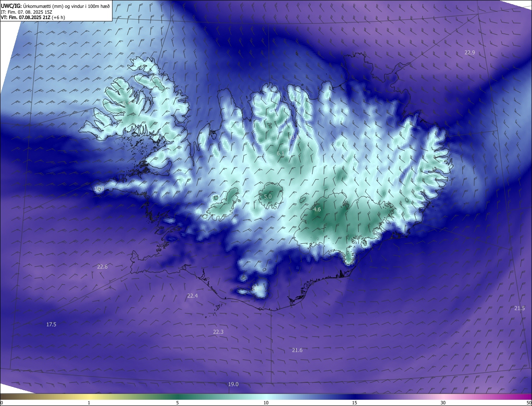Click the 22.3 value label on the map
The height and width of the screenshot is (406, 532).
(x=218, y=332)
